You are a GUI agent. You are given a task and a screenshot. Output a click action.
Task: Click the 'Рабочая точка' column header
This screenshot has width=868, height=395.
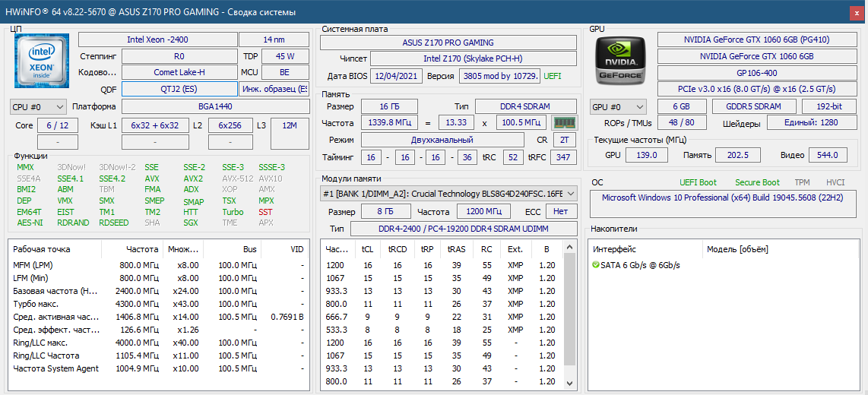pos(42,249)
